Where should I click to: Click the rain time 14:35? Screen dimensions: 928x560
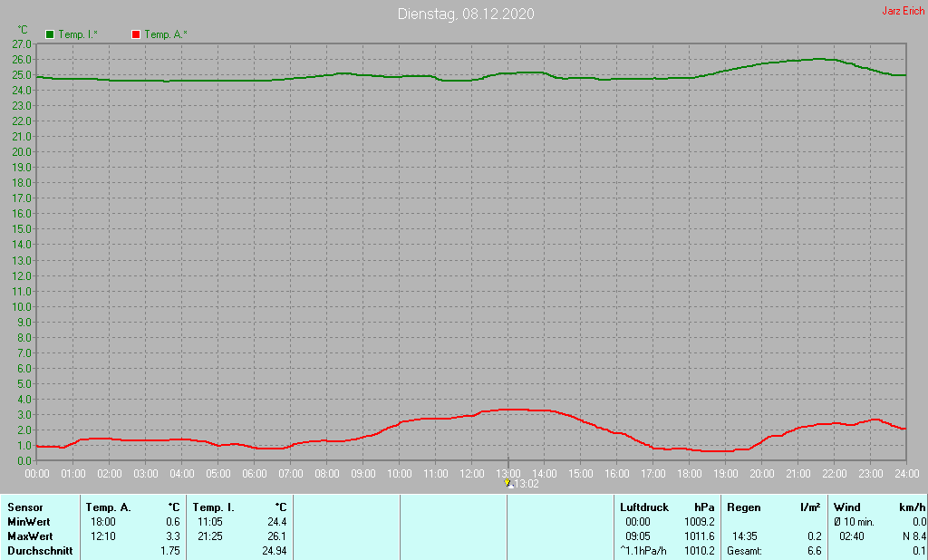(x=745, y=536)
